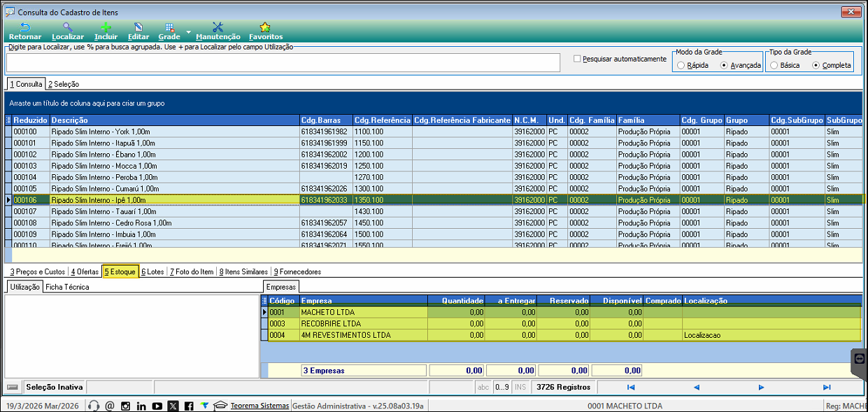Select Rápida grade mode
Viewport: 868px width, 412px height.
click(681, 65)
